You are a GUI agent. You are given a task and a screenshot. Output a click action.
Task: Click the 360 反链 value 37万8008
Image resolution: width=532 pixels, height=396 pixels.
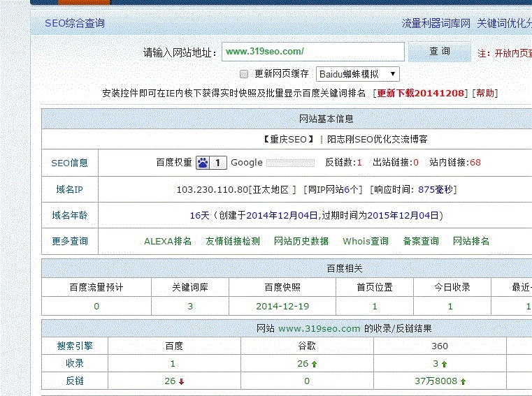point(436,381)
